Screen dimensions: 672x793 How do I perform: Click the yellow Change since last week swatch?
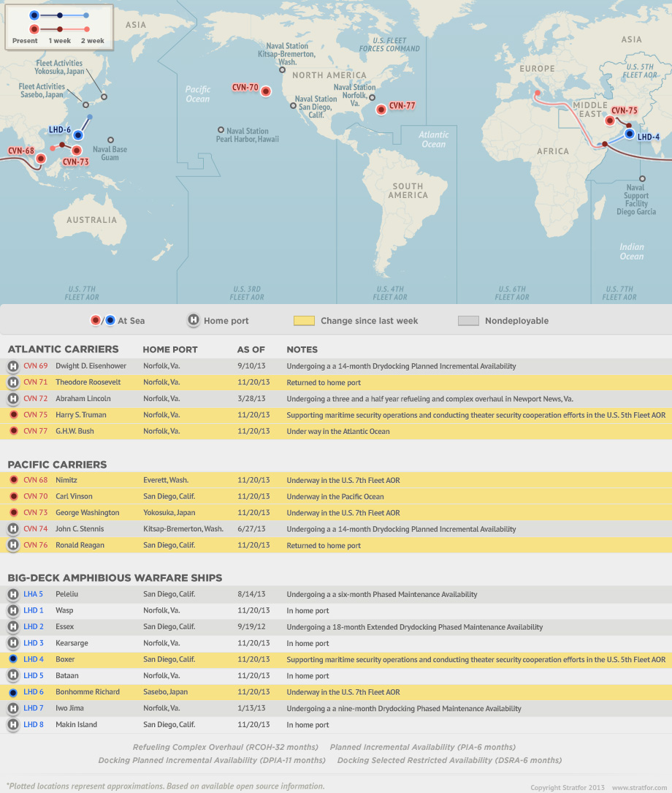pyautogui.click(x=304, y=321)
